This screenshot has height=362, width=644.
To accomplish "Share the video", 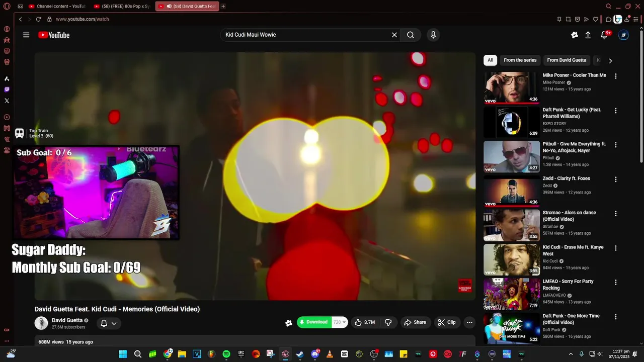I will pos(416,322).
